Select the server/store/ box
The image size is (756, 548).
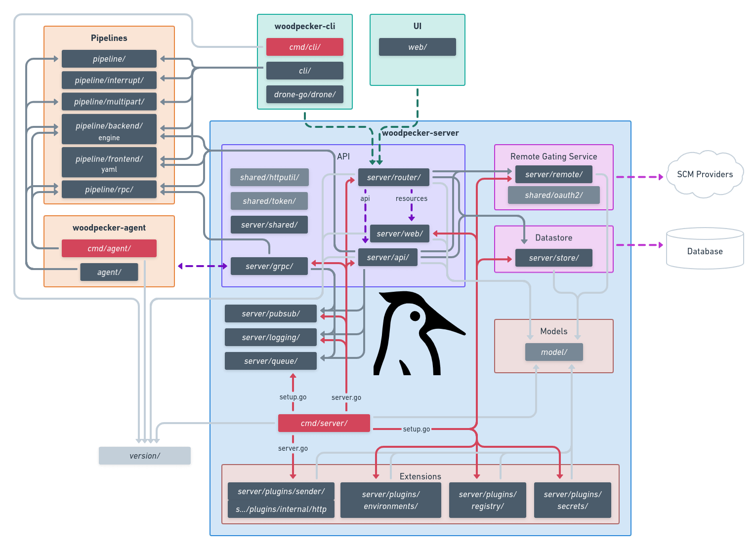tap(554, 258)
